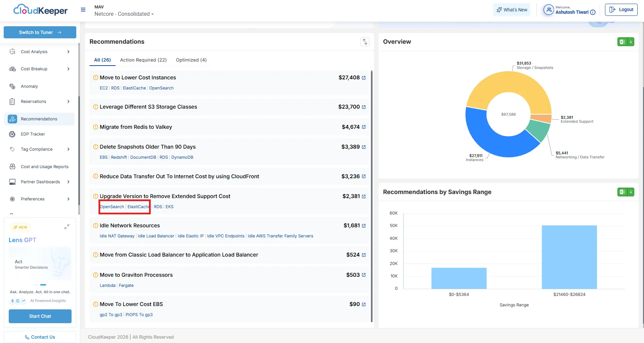
Task: Click the Reduce Data Transfer Out CloudFront recommendation title
Action: [179, 177]
